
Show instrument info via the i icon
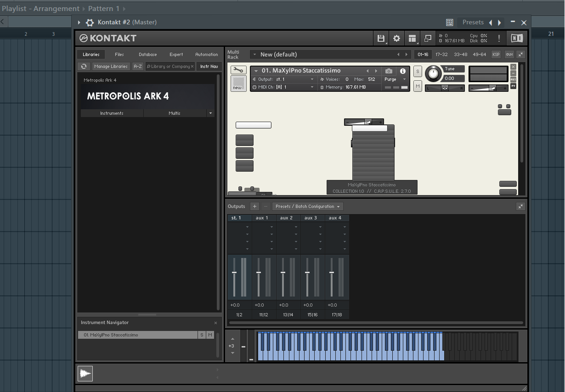click(x=403, y=71)
